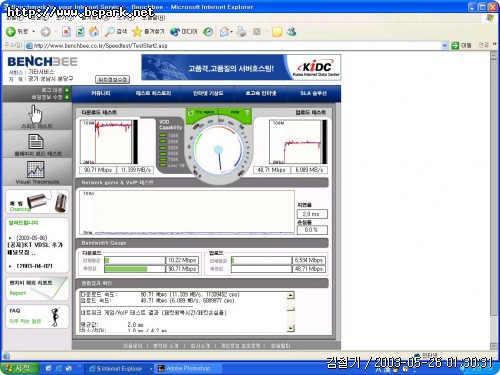Click the Print toolbar icon
This screenshot has width=500, height=375.
[241, 32]
